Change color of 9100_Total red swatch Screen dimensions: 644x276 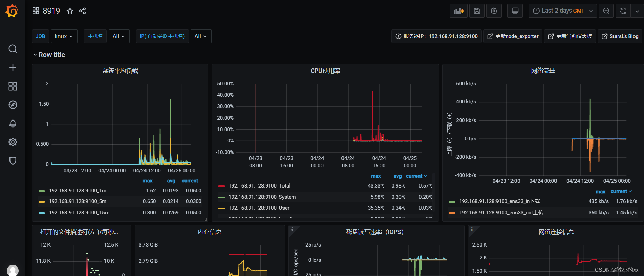(x=221, y=186)
